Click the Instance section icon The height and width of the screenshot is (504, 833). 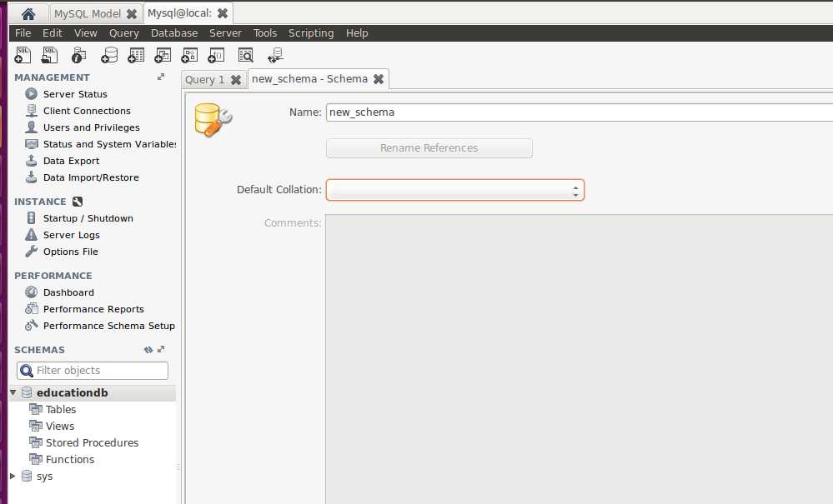78,202
